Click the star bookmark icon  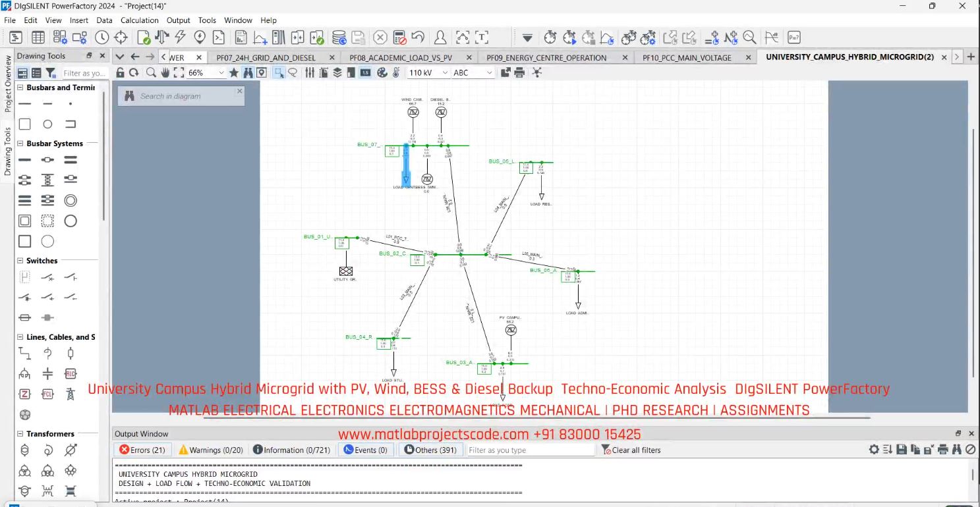pyautogui.click(x=233, y=72)
